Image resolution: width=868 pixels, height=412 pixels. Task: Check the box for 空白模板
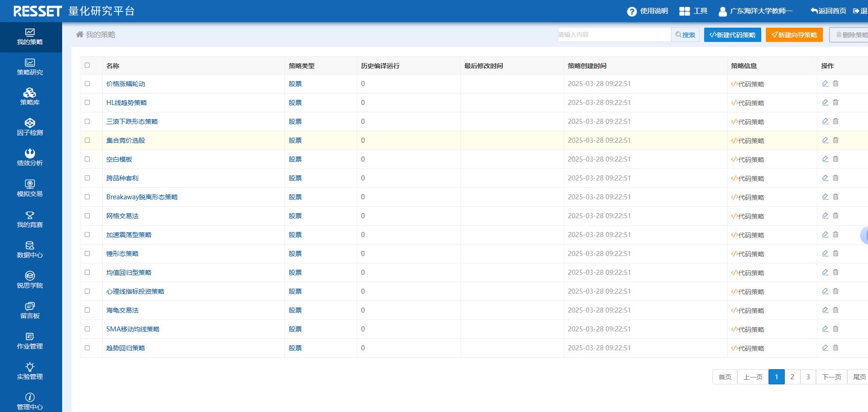pos(87,159)
